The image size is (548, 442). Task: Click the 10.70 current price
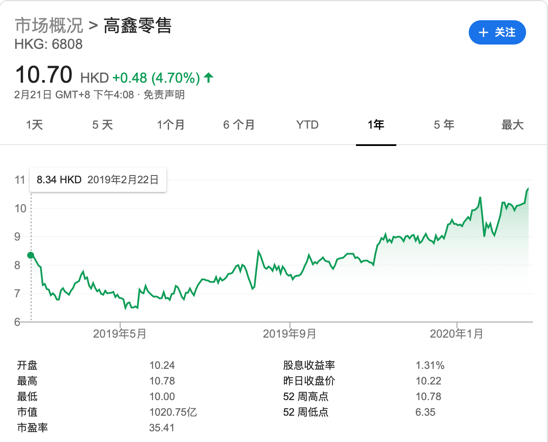(44, 75)
